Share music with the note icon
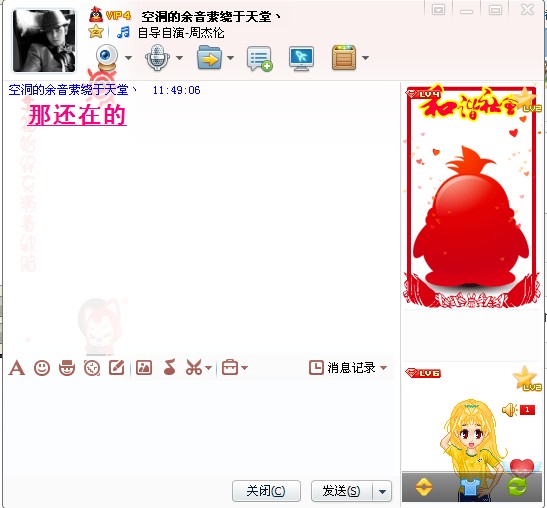 pyautogui.click(x=170, y=367)
